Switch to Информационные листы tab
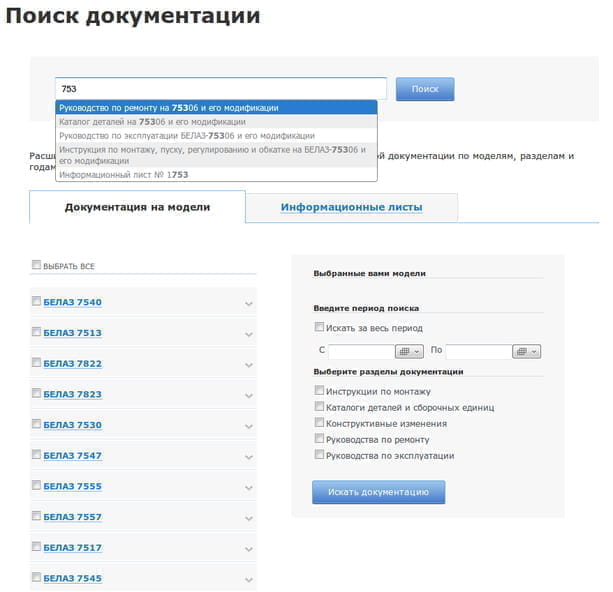The width and height of the screenshot is (613, 592). tap(351, 207)
